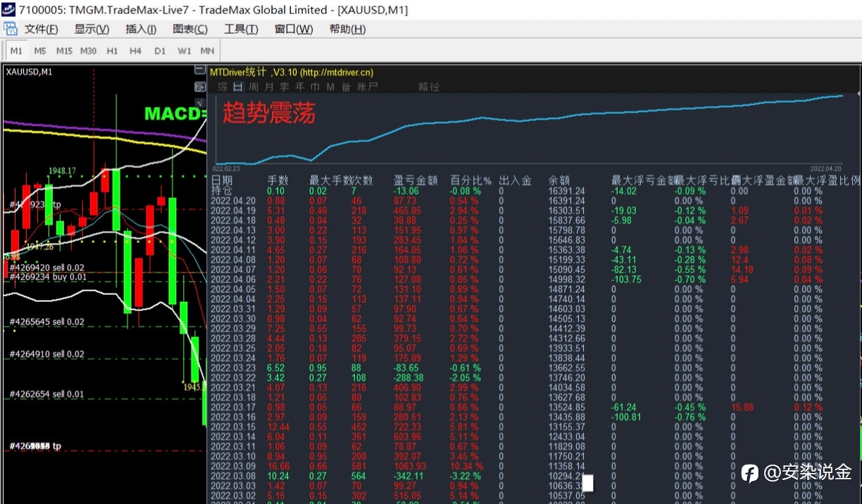Click the -342.11 loss value
Viewport: 862px width, 504px height.
coord(409,477)
